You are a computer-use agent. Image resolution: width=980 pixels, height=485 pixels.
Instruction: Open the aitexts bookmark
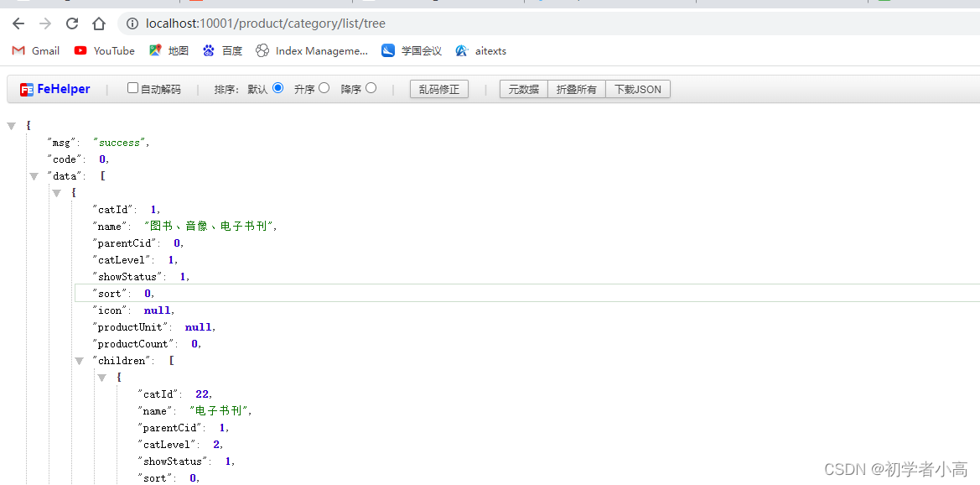point(480,50)
